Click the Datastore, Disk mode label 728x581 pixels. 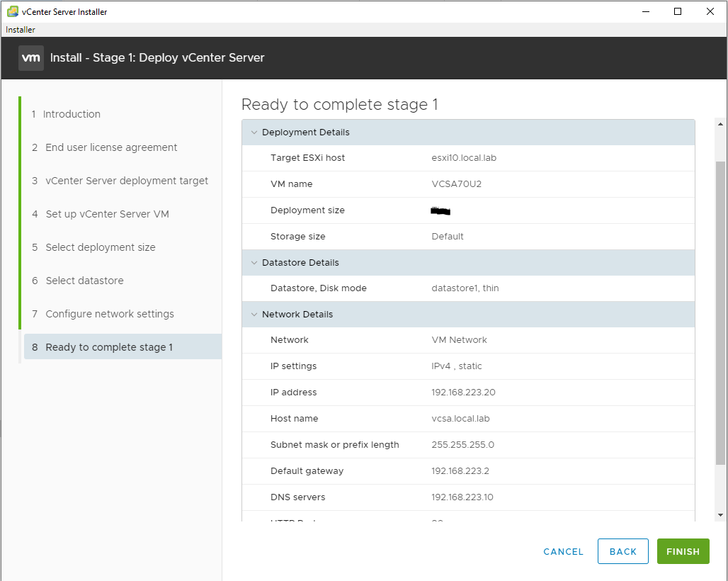click(319, 288)
